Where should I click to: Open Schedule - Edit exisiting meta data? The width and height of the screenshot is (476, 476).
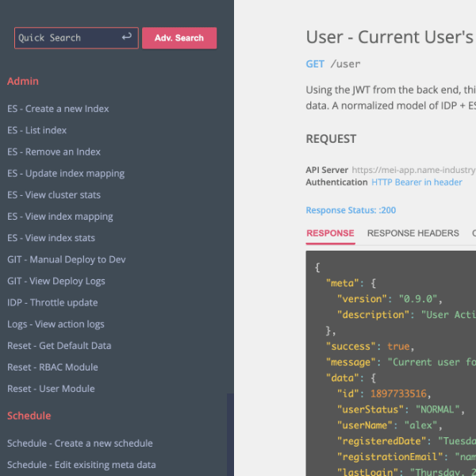[82, 465]
